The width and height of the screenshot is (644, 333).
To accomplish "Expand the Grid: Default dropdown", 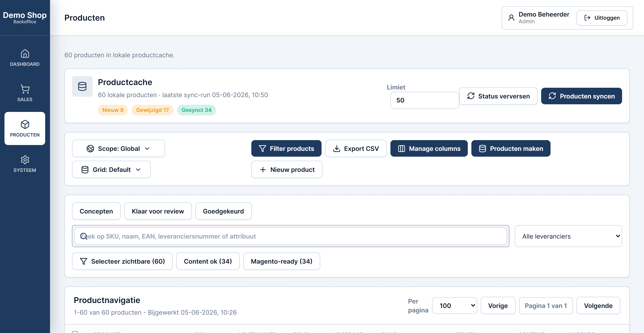I will click(x=111, y=169).
